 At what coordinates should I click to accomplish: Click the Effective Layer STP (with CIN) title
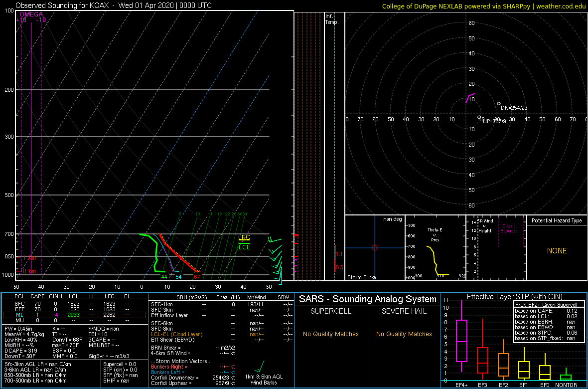tap(514, 297)
